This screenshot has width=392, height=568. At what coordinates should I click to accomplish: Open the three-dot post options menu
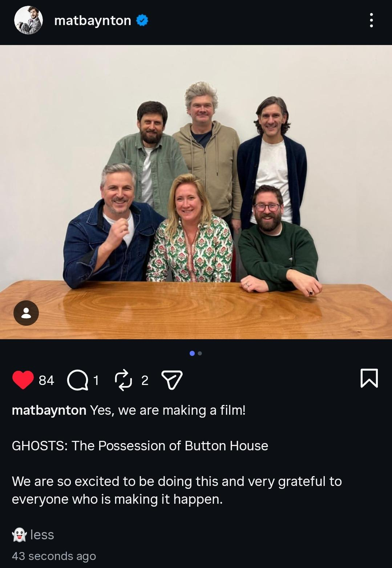point(371,20)
